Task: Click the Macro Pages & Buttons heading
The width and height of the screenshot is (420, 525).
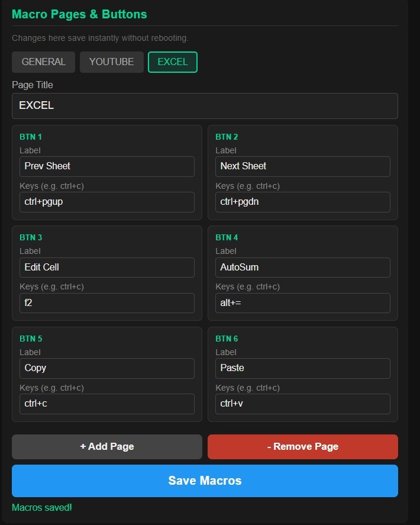Action: (x=79, y=14)
